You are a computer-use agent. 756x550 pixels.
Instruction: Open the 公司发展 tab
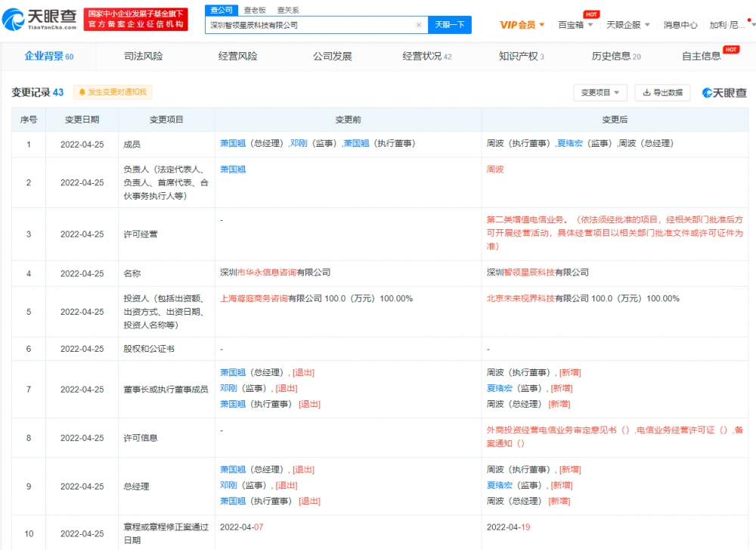point(332,57)
